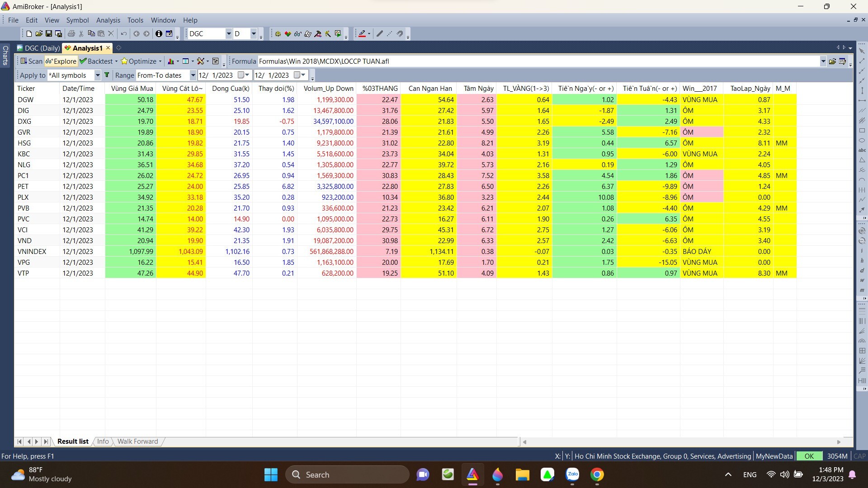Click the Windows taskbar Search box
The width and height of the screenshot is (868, 488).
pyautogui.click(x=347, y=475)
